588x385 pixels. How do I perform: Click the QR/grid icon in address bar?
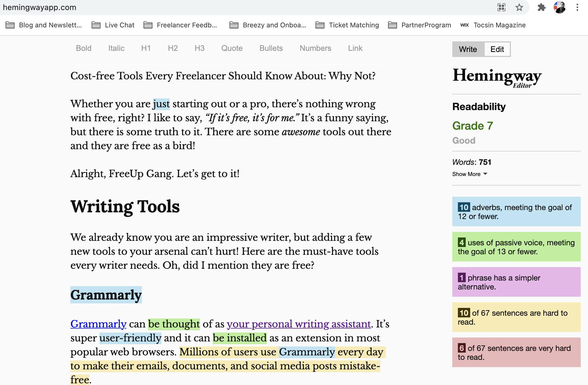click(501, 7)
